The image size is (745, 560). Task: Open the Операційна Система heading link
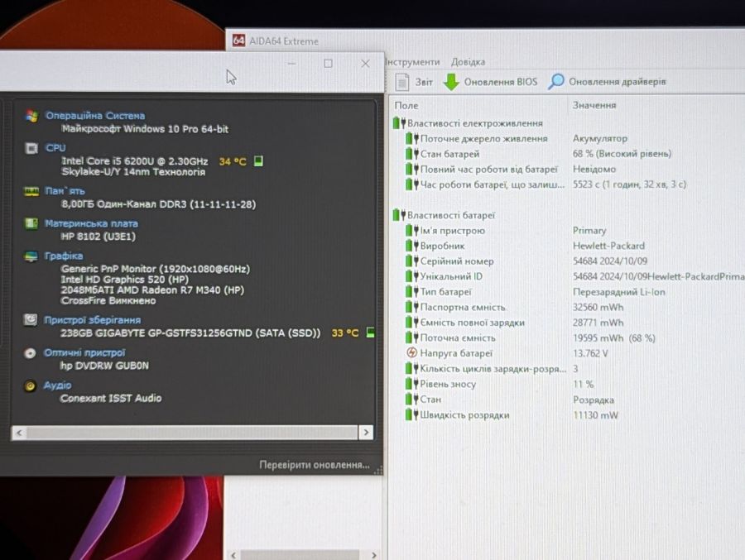(95, 116)
